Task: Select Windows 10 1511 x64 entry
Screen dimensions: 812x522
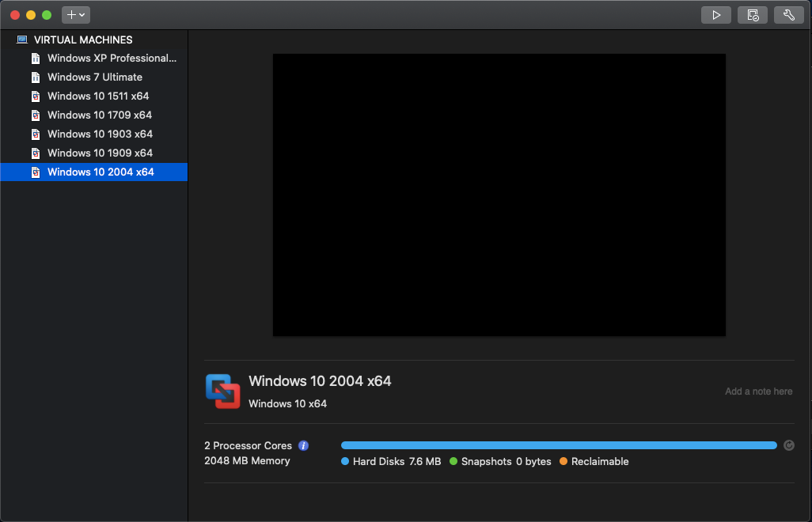Action: (x=93, y=96)
